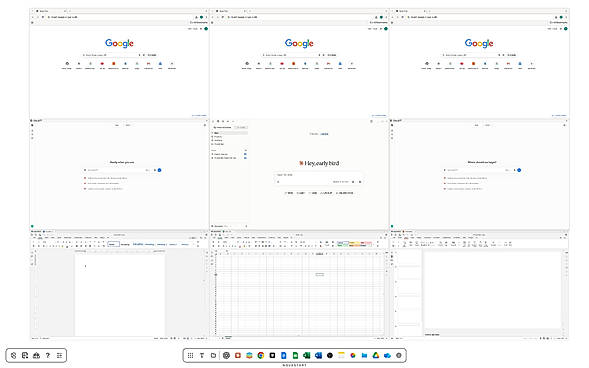Image resolution: width=589 pixels, height=368 pixels.
Task: Click the Google Drive icon in the dock
Action: pos(376,355)
